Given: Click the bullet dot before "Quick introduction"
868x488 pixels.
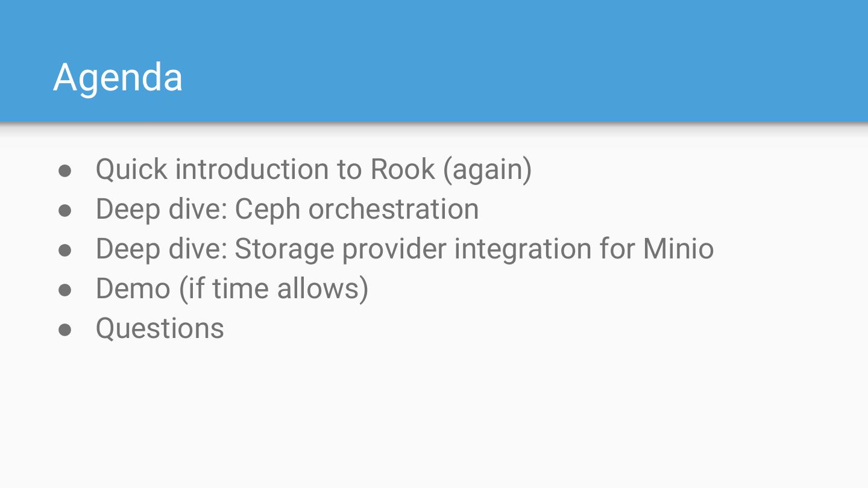Looking at the screenshot, I should pos(65,170).
